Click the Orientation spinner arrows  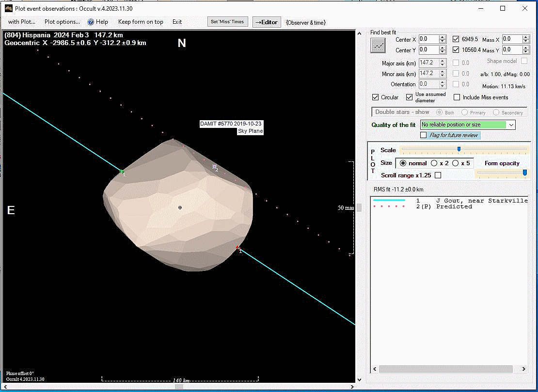point(442,84)
